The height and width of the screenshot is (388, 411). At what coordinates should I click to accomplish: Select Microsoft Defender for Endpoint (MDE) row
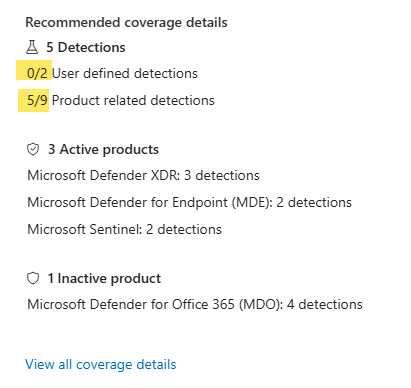point(189,202)
